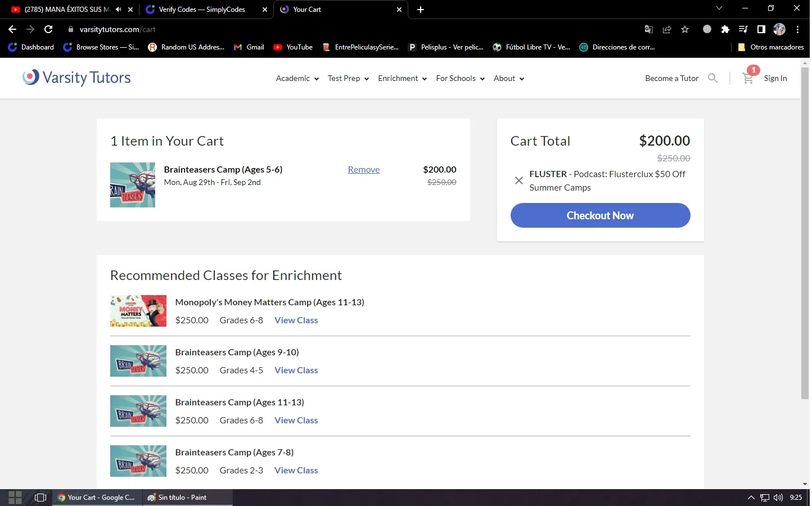Open the YouTube bookmark
The image size is (812, 506).
click(293, 47)
